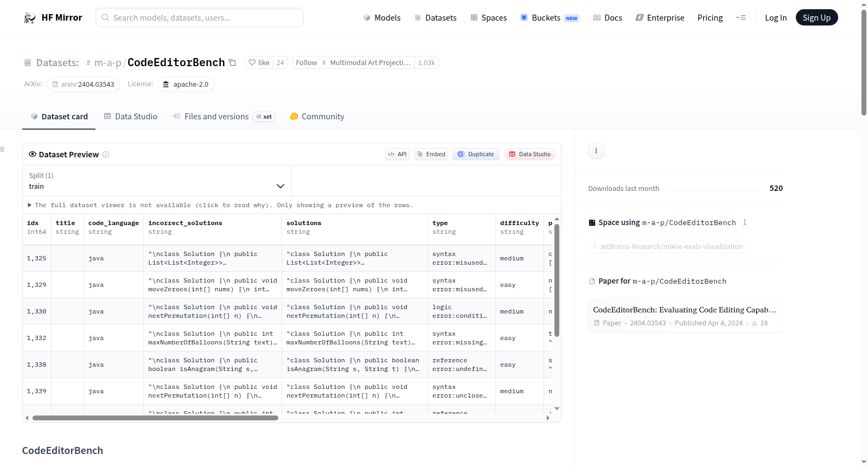Open Docs in the top navigation
Image resolution: width=868 pixels, height=467 pixels.
tap(608, 18)
